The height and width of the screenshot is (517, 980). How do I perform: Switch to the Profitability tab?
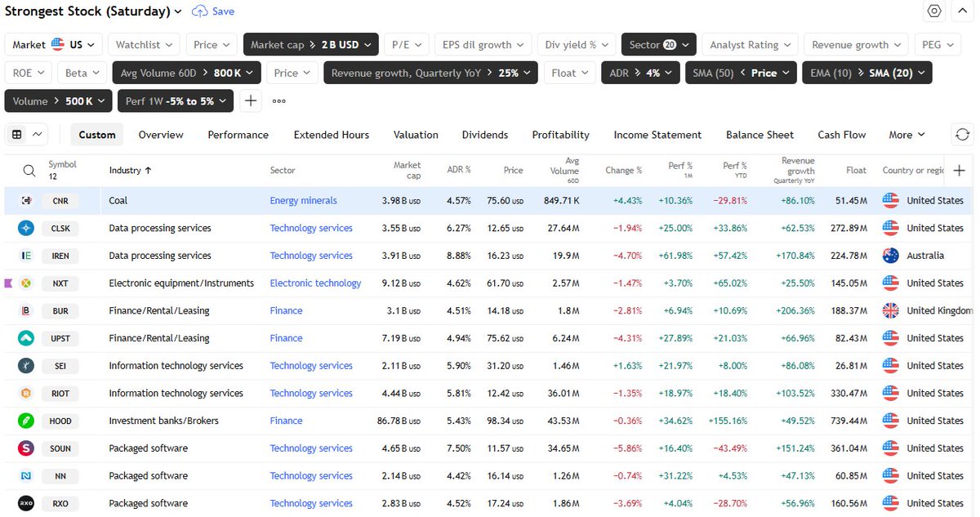point(560,135)
